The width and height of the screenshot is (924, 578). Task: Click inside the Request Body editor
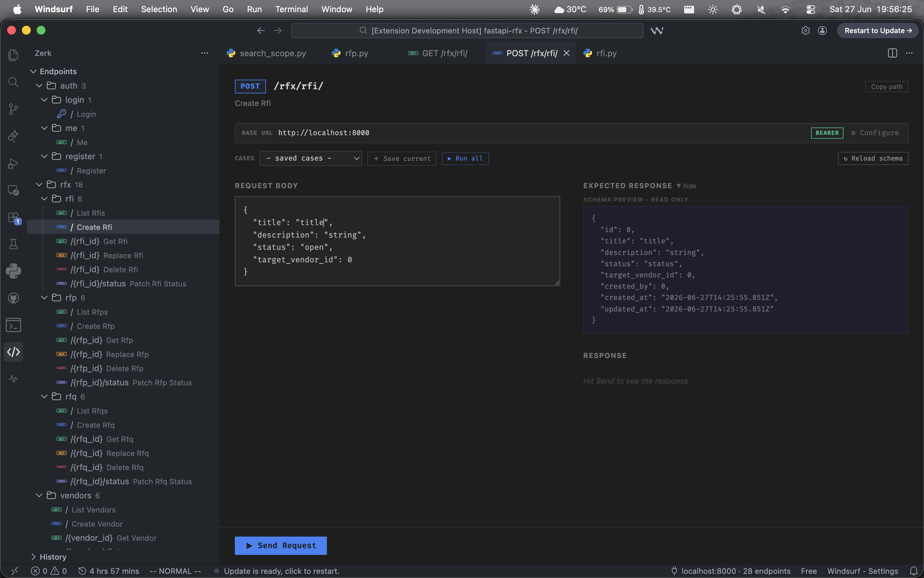click(x=397, y=241)
